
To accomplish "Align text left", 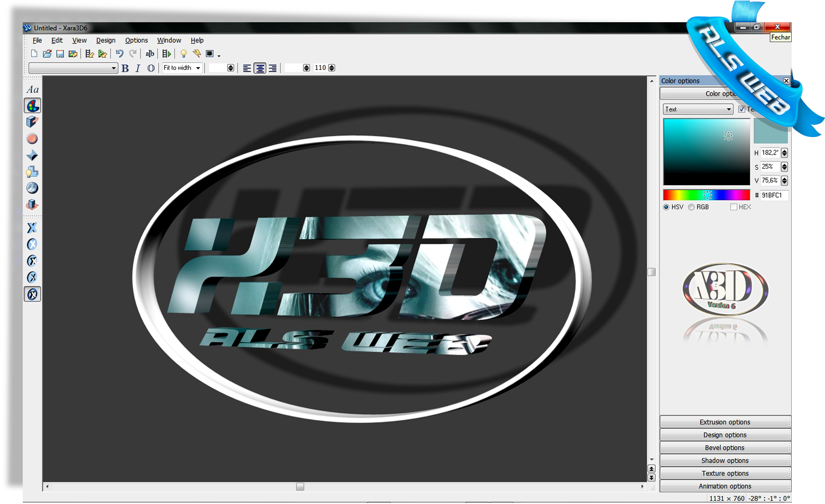I will [x=247, y=68].
